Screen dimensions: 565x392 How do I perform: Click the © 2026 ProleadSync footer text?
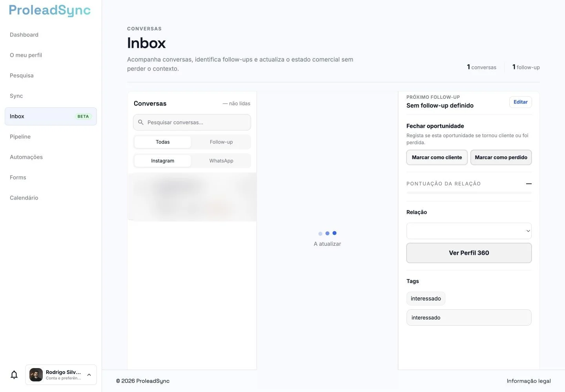143,381
